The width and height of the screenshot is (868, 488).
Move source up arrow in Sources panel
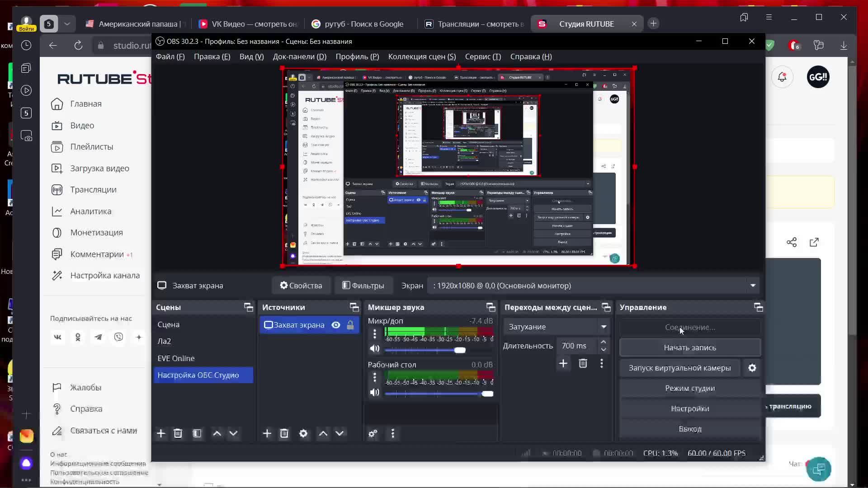coord(323,434)
